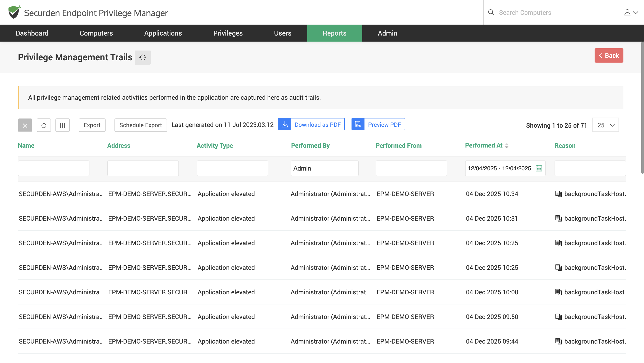Click the Schedule Export button
This screenshot has height=363, width=644.
coord(140,125)
